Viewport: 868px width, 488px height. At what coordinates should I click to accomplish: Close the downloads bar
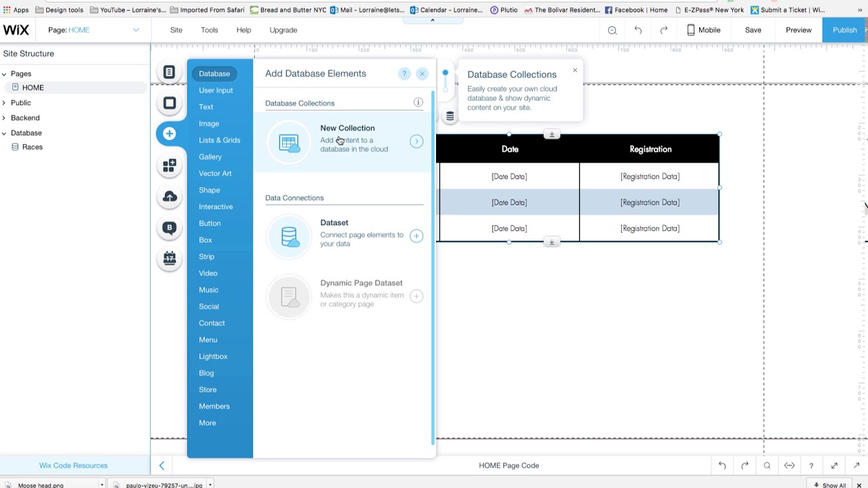click(859, 485)
